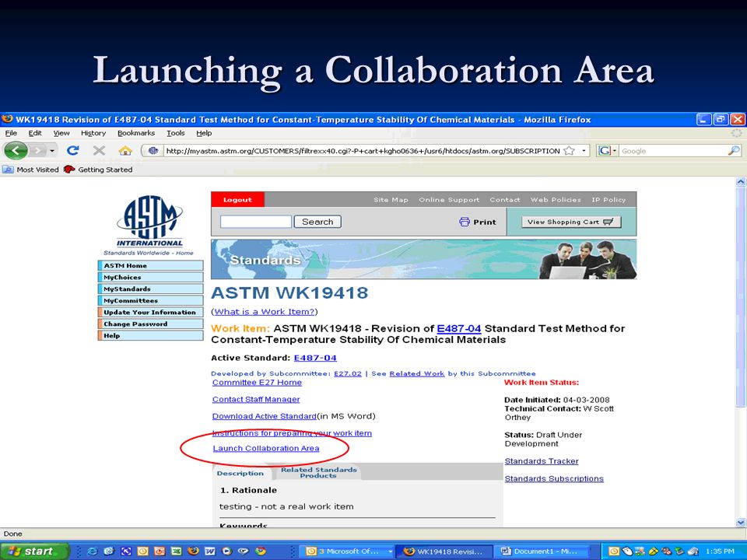
Task: Click the page vertical scrollbar thumb
Action: click(x=741, y=298)
